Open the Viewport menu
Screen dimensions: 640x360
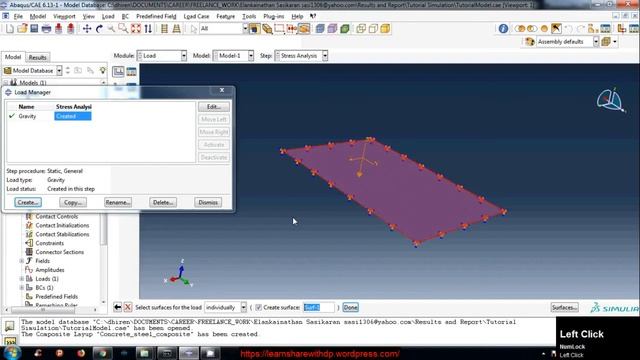tap(64, 16)
